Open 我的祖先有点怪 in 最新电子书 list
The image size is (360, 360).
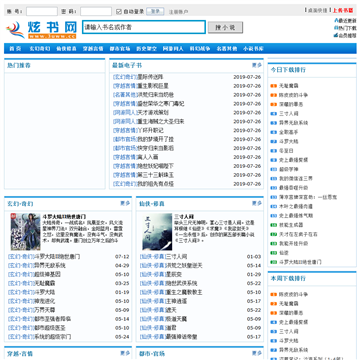[x=156, y=184]
